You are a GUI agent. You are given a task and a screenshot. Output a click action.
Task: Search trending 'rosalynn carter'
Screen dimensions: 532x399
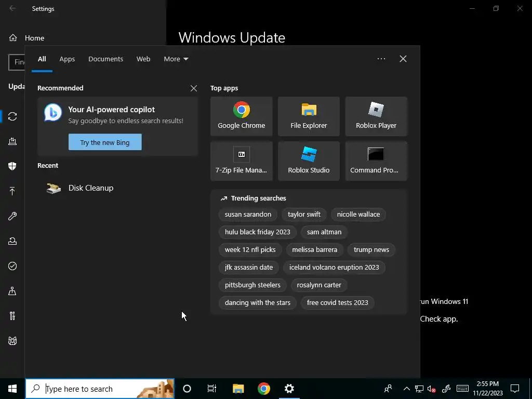point(319,285)
